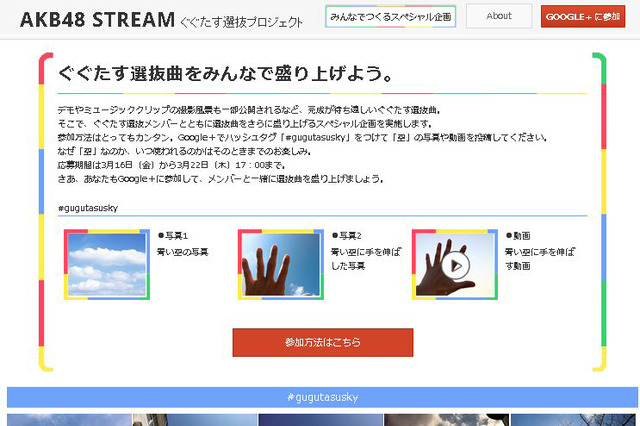Click the 写真2 caption label

tap(347, 235)
